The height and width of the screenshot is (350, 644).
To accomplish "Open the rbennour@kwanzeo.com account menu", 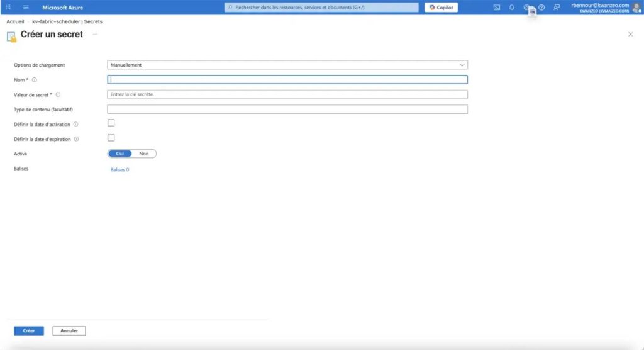I will [599, 8].
